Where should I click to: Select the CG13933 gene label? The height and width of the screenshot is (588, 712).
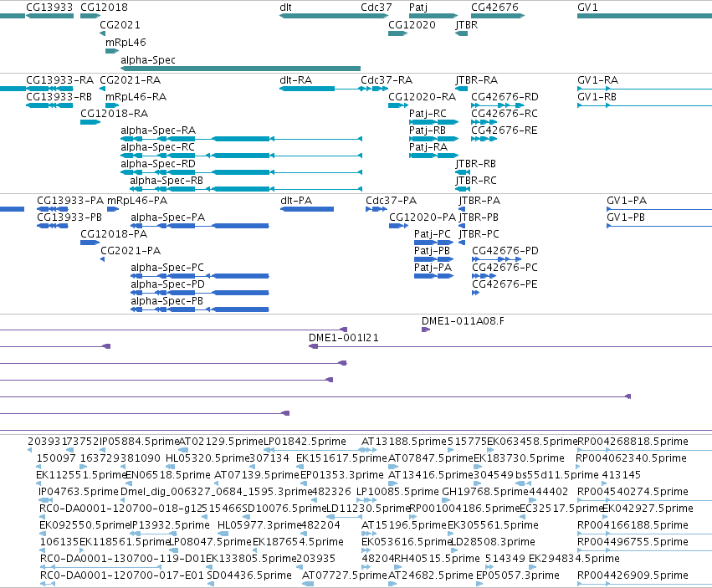pos(49,8)
